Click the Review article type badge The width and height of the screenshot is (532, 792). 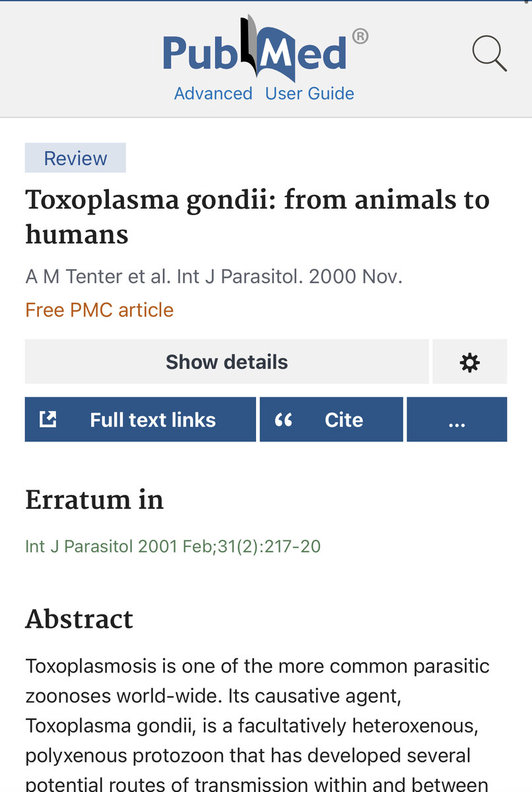click(x=75, y=158)
